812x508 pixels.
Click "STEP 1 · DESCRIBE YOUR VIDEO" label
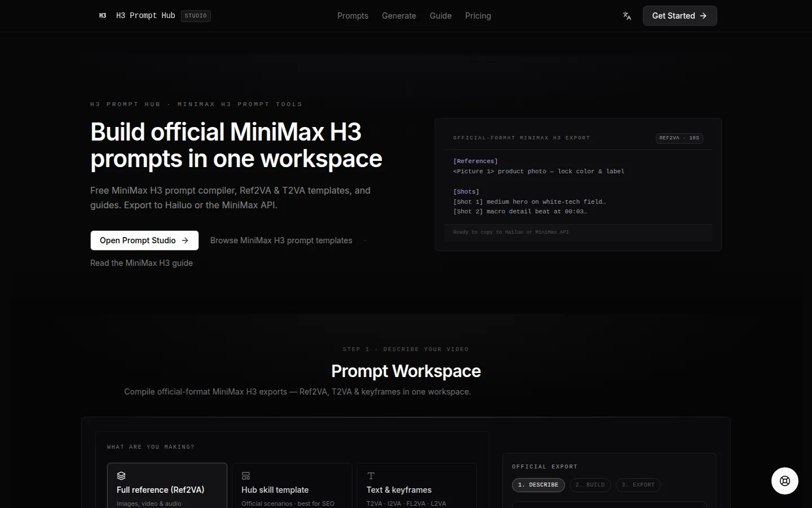[406, 349]
